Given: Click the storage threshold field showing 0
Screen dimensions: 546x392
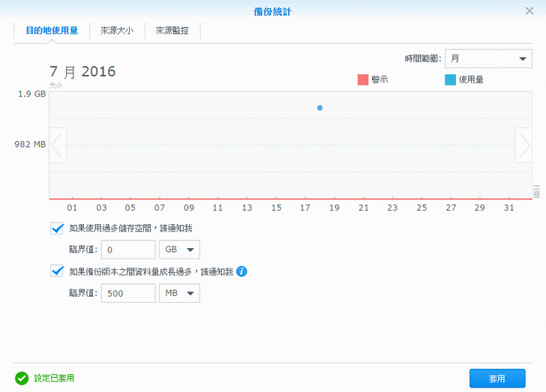Looking at the screenshot, I should (127, 250).
